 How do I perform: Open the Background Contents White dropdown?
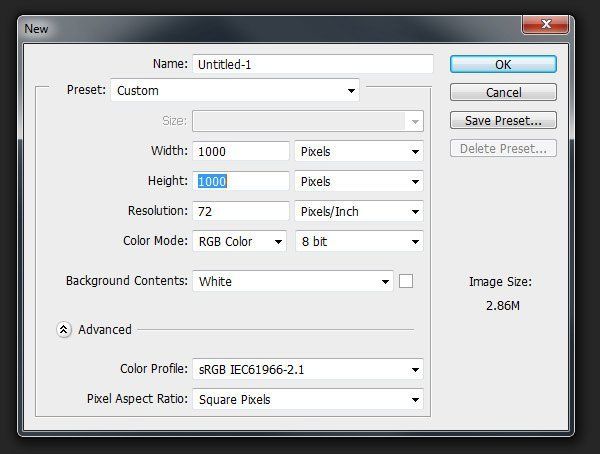pyautogui.click(x=293, y=281)
